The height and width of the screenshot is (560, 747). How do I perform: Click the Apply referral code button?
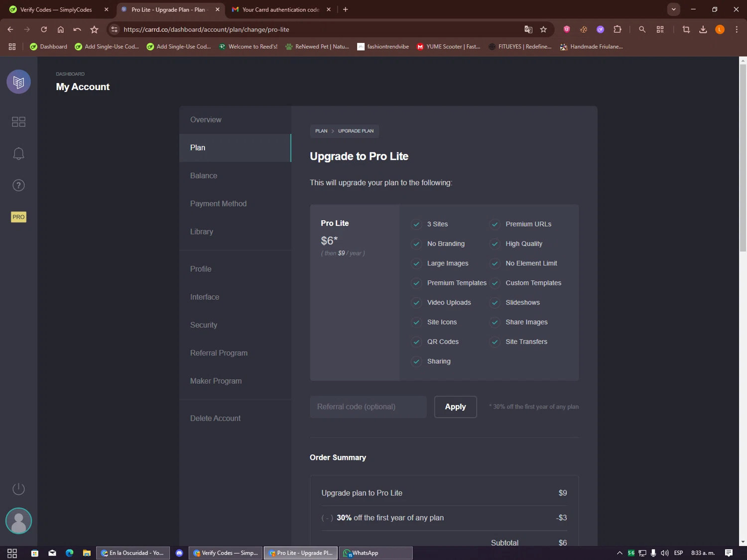point(455,407)
